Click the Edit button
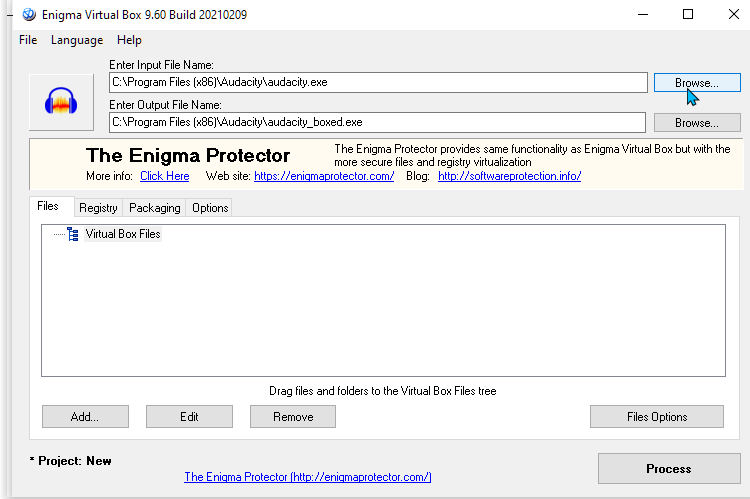This screenshot has height=499, width=750. tap(189, 417)
